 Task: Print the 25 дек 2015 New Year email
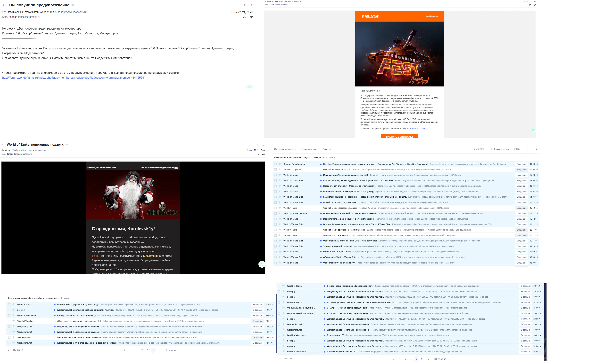click(264, 154)
